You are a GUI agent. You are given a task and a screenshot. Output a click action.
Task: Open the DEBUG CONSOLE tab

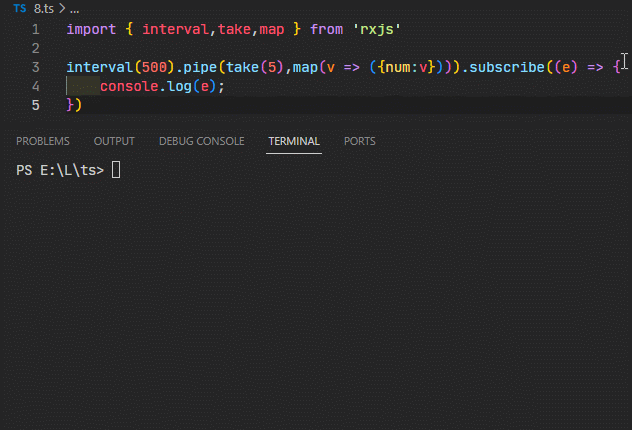point(201,141)
